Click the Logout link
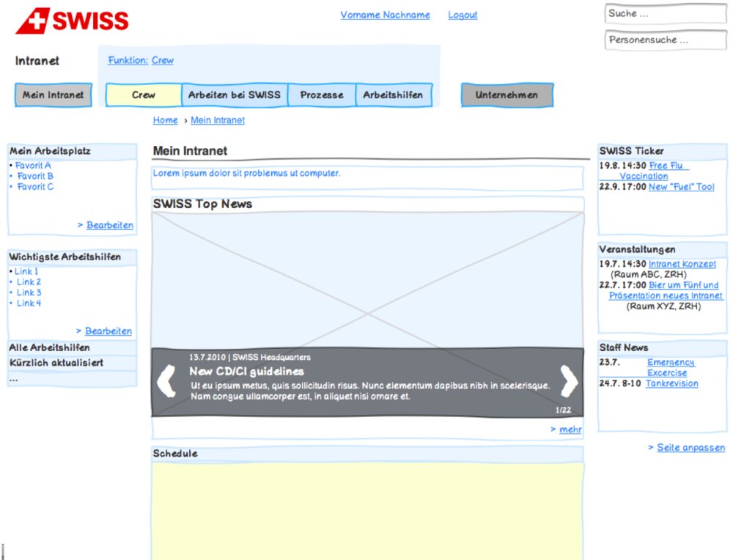The width and height of the screenshot is (733, 560). click(x=463, y=15)
